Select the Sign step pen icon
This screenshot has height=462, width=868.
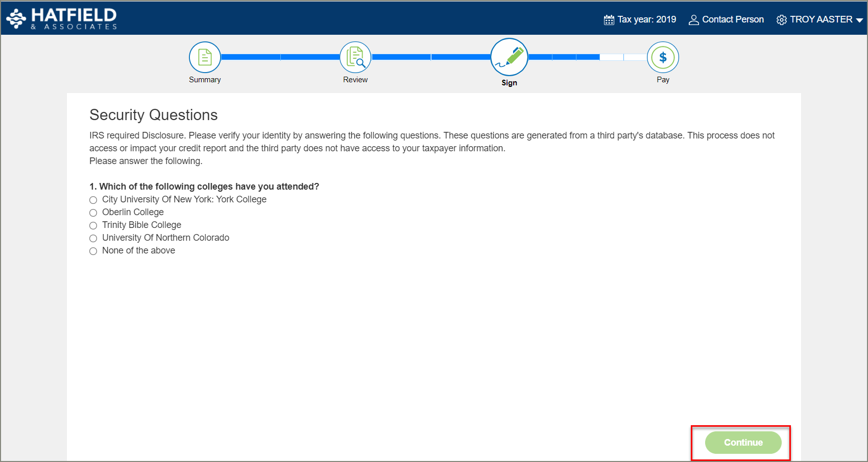click(509, 57)
